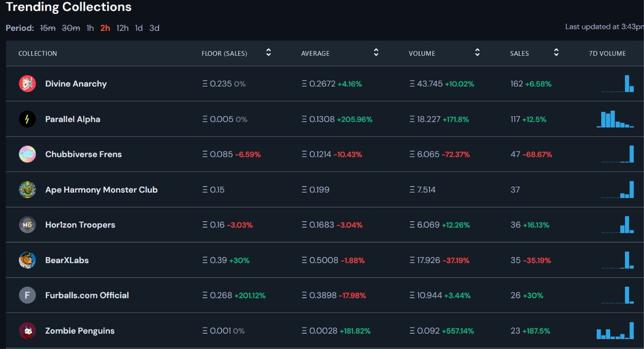Switch period to 12h
The image size is (644, 349).
122,28
